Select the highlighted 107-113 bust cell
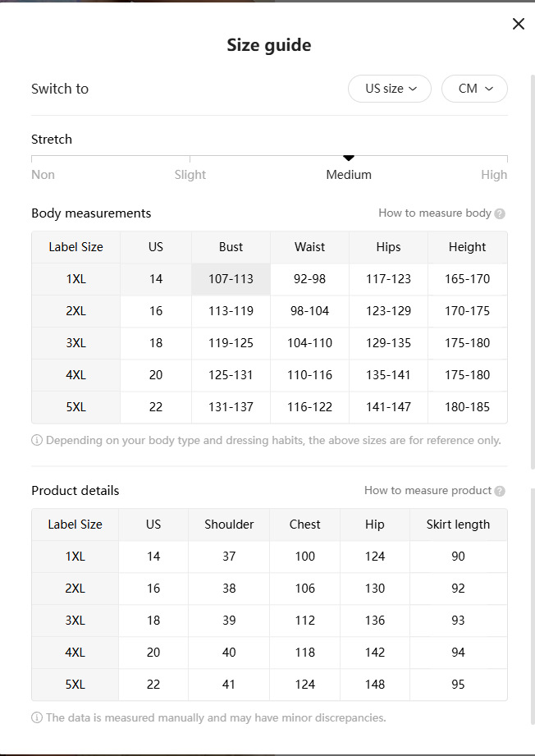 (x=231, y=279)
